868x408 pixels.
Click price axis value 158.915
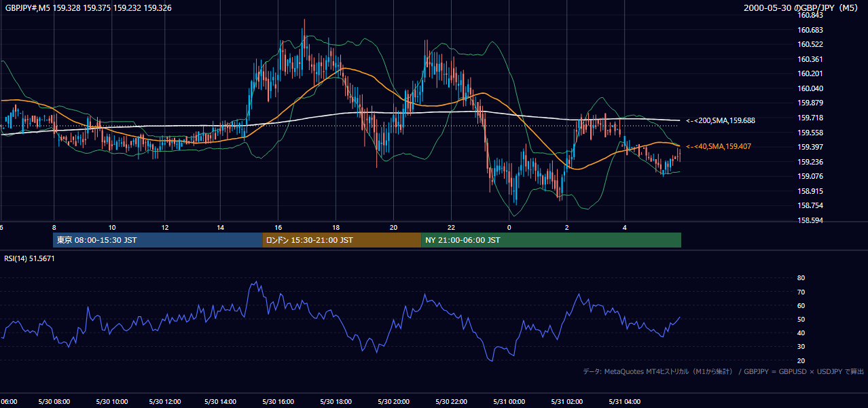click(x=810, y=191)
